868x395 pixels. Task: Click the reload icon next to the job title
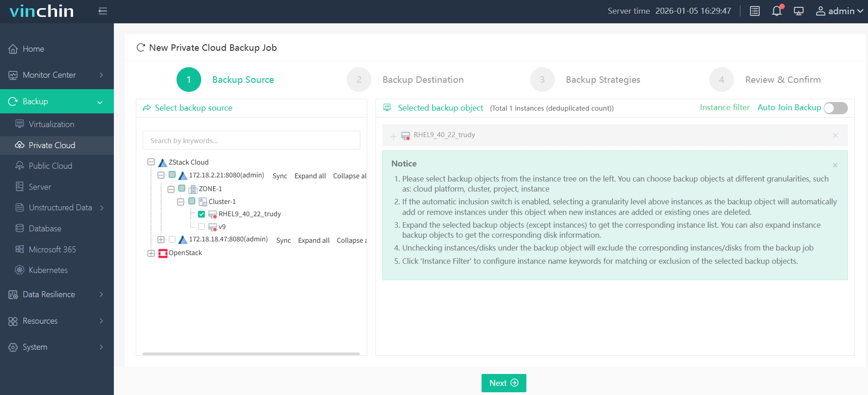pyautogui.click(x=141, y=48)
